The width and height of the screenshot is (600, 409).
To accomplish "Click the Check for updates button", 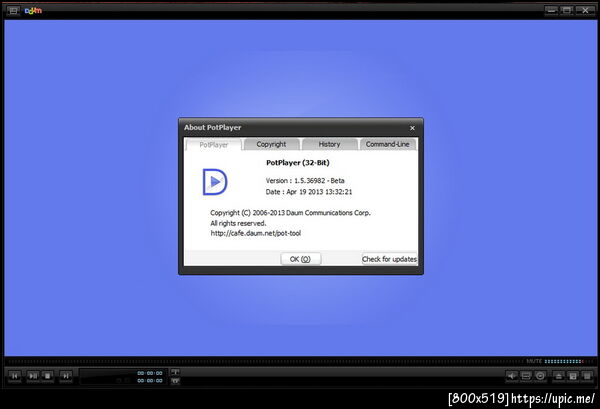I will tap(389, 259).
